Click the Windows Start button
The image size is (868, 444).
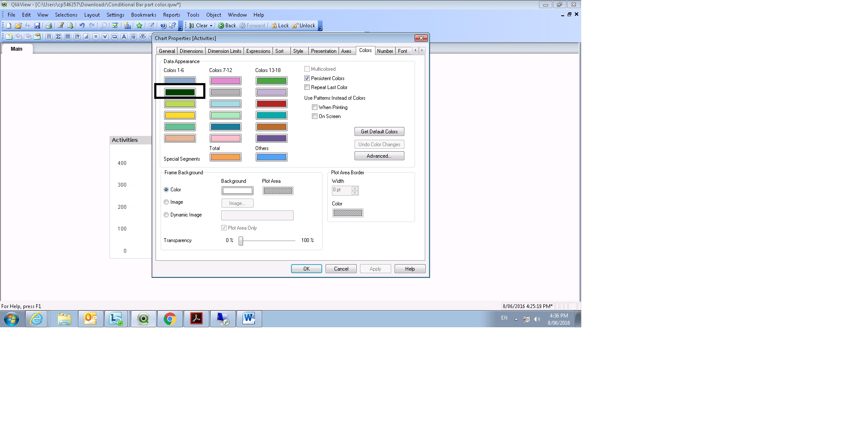point(12,319)
